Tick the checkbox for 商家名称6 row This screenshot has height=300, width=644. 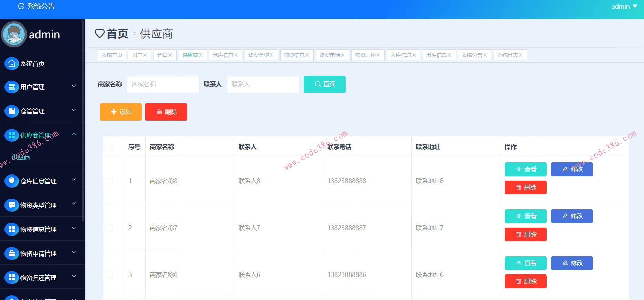[x=110, y=275]
